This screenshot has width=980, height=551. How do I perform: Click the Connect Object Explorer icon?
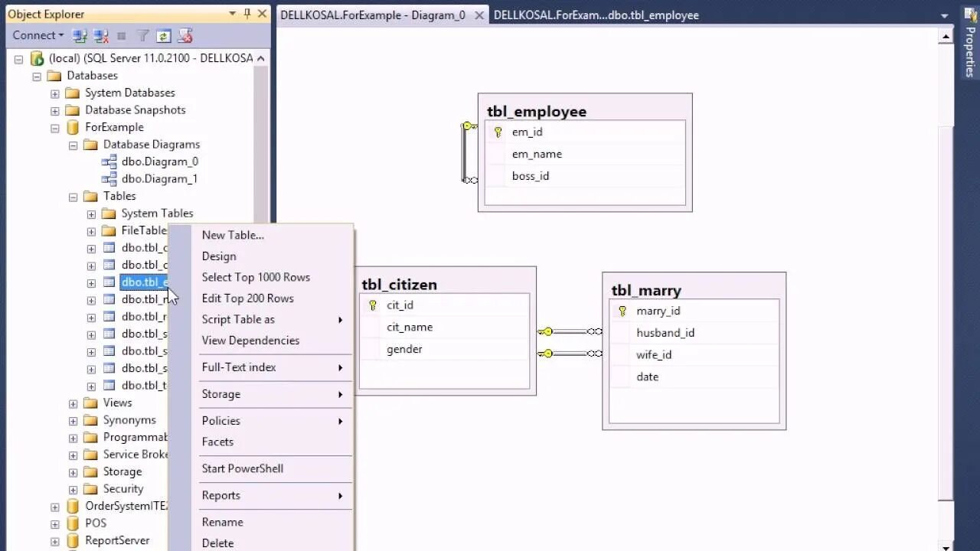[x=80, y=35]
